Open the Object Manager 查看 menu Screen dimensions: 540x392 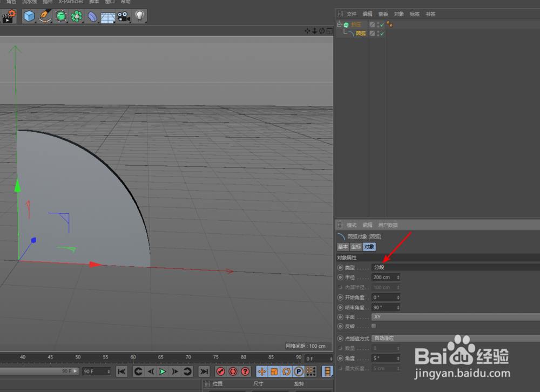383,14
